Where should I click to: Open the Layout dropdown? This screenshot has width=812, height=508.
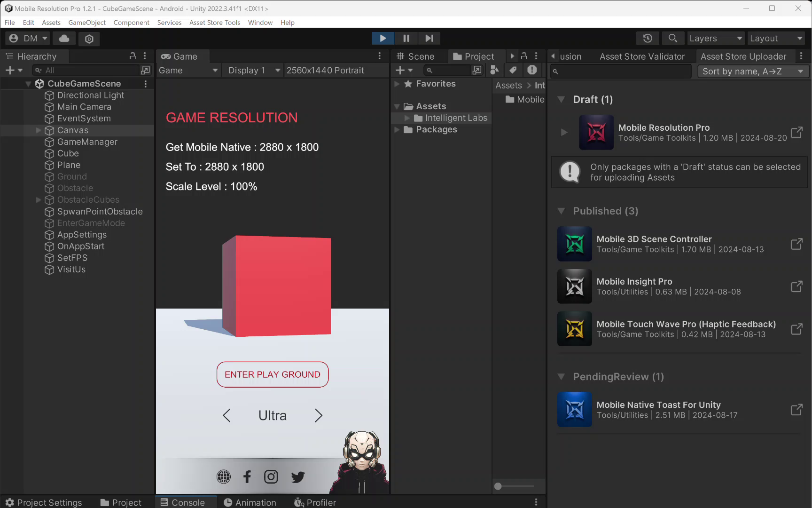tap(776, 39)
